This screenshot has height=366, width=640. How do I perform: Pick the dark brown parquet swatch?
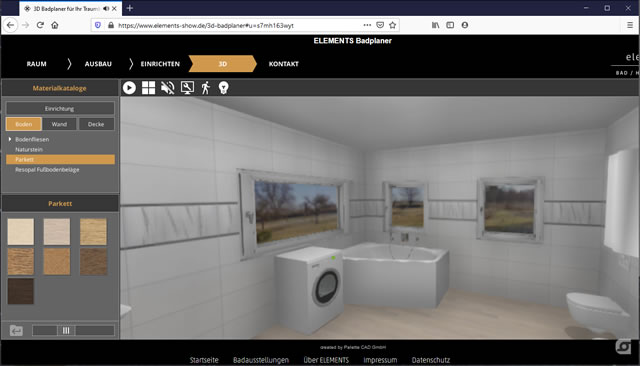tap(20, 291)
